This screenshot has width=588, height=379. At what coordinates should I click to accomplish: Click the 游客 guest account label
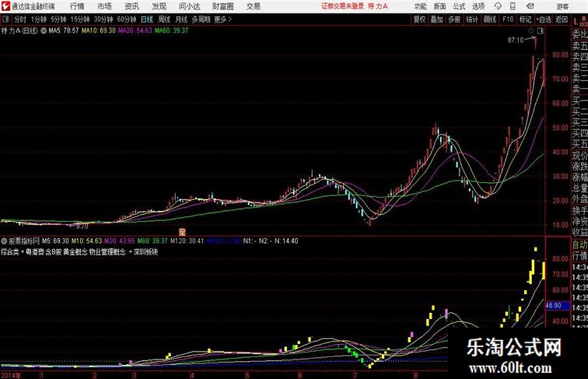click(562, 6)
